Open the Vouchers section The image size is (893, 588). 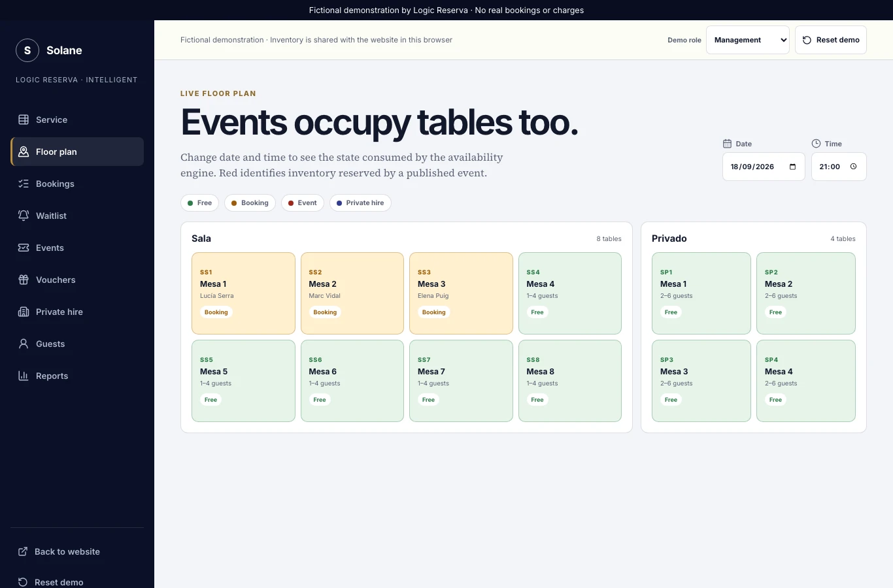pyautogui.click(x=77, y=280)
